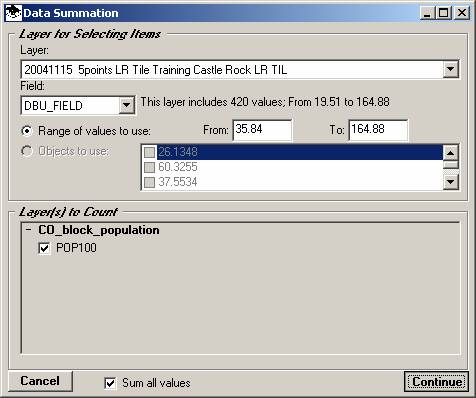Close the Data Summation dialog
The image size is (476, 398).
462,13
